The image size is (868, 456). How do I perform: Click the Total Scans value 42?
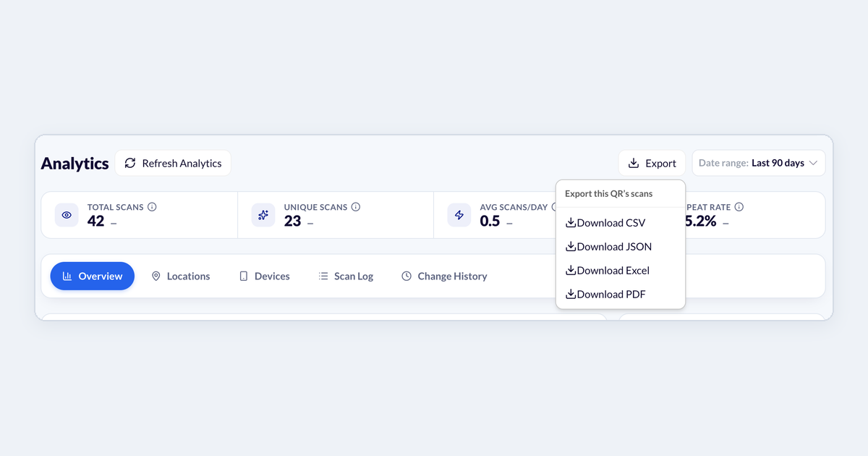pyautogui.click(x=96, y=221)
